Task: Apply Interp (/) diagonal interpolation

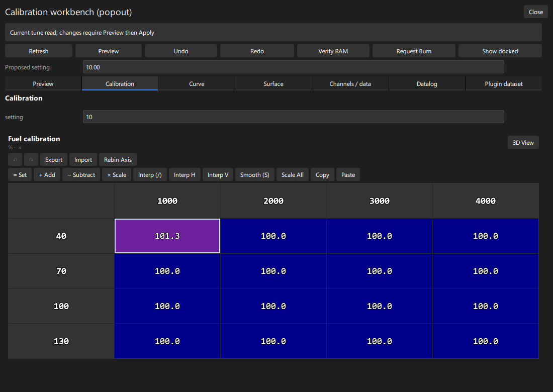Action: pyautogui.click(x=150, y=175)
